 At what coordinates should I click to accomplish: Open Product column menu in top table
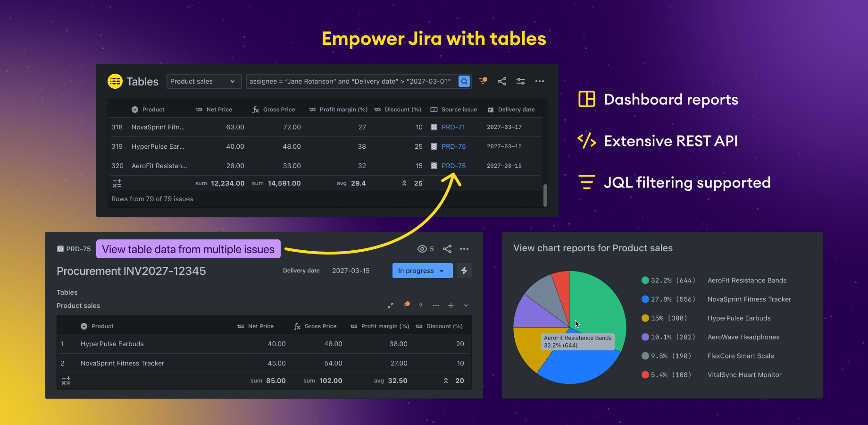coord(135,110)
